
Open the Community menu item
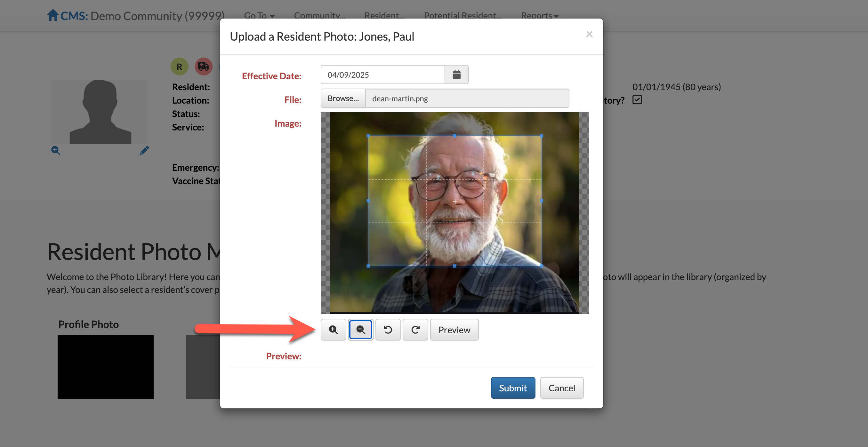pos(319,15)
